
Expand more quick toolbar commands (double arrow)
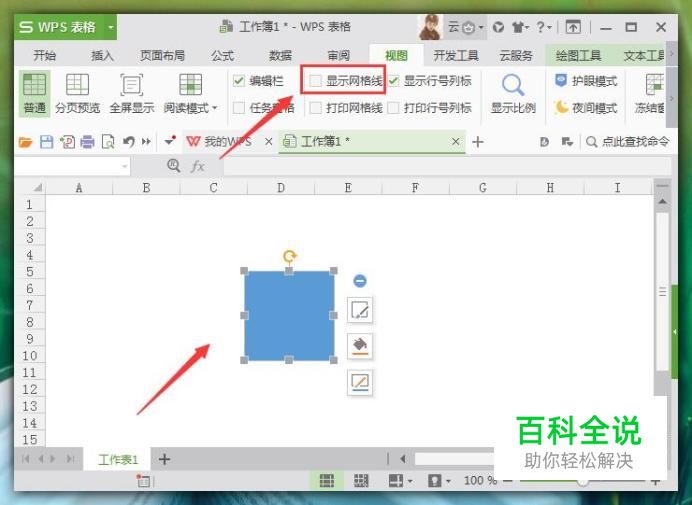tap(146, 142)
